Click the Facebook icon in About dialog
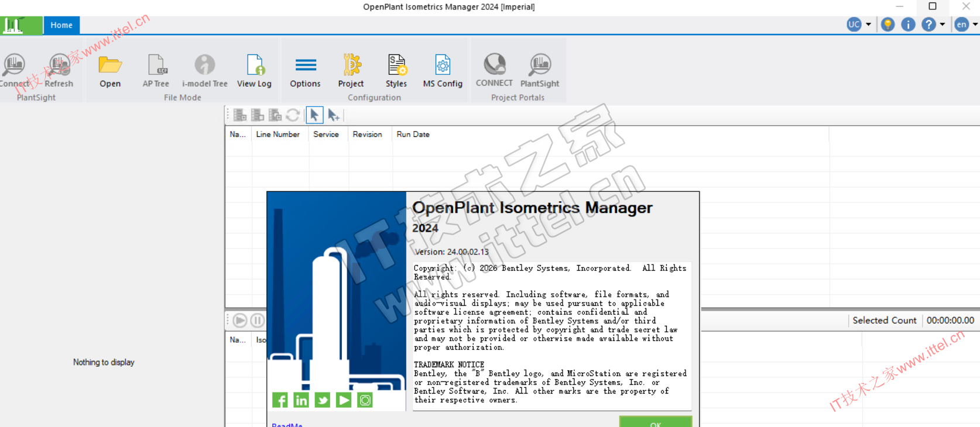The width and height of the screenshot is (980, 427). click(280, 400)
